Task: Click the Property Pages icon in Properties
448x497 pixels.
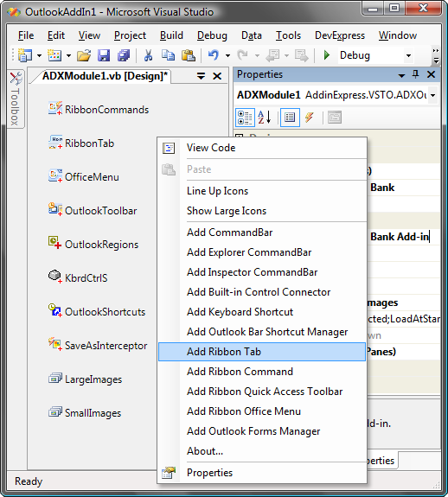Action: (335, 118)
